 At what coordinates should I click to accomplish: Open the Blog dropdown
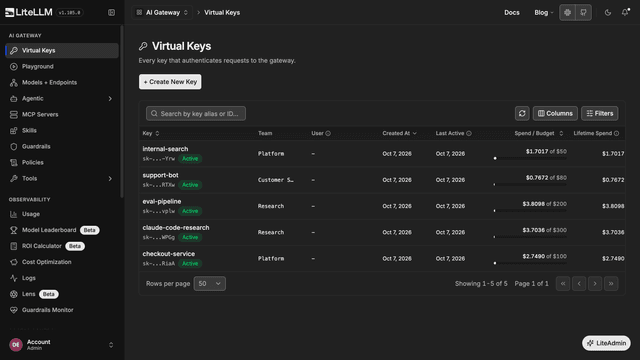pyautogui.click(x=544, y=13)
